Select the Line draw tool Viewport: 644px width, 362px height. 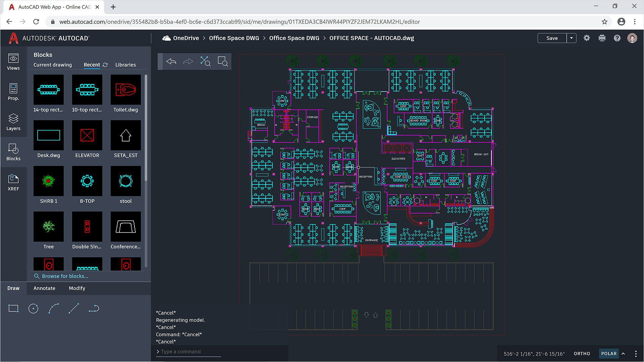74,308
